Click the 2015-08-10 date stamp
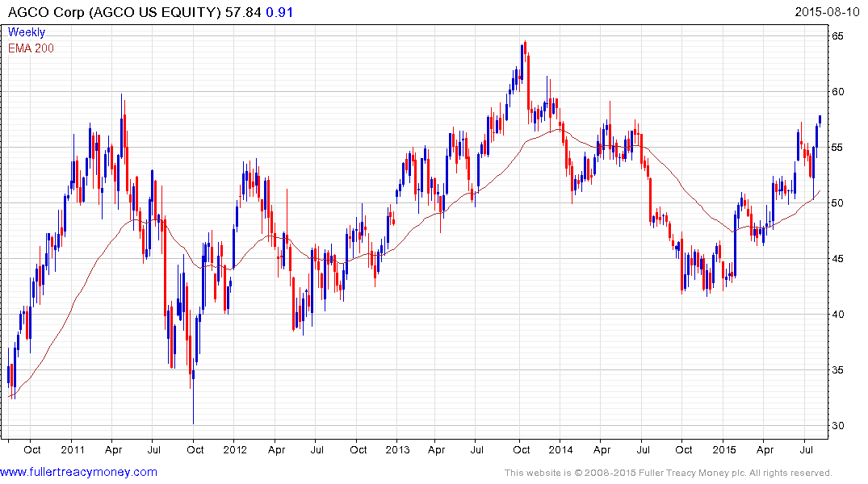The width and height of the screenshot is (868, 484). (828, 12)
